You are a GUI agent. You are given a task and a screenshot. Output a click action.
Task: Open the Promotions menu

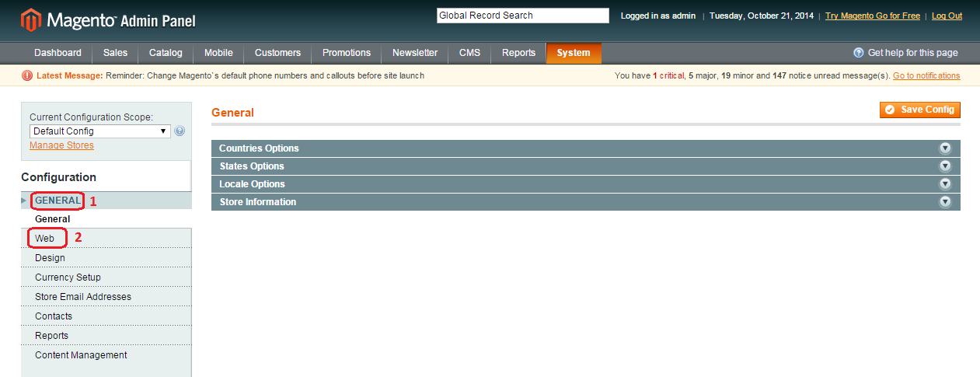coord(347,53)
